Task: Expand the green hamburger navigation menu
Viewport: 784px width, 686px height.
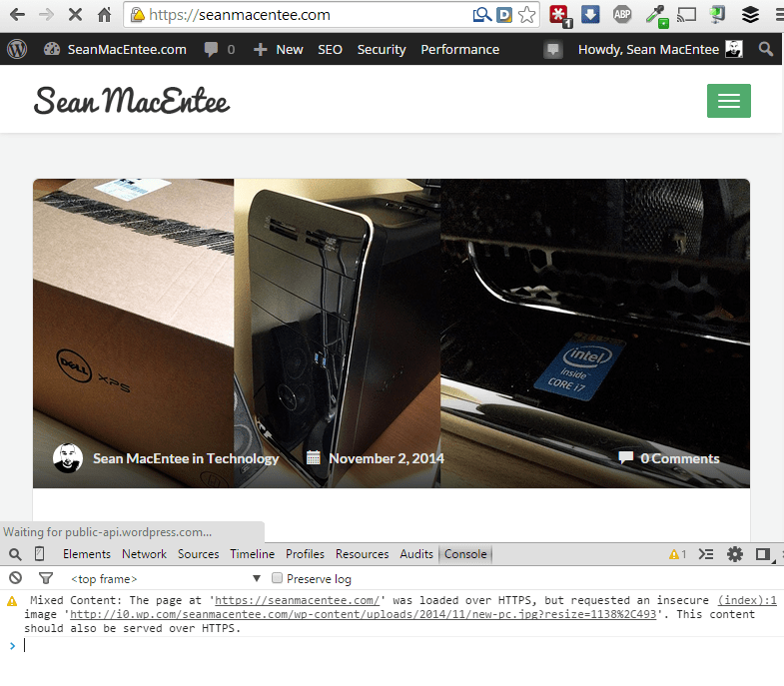Action: click(x=728, y=101)
